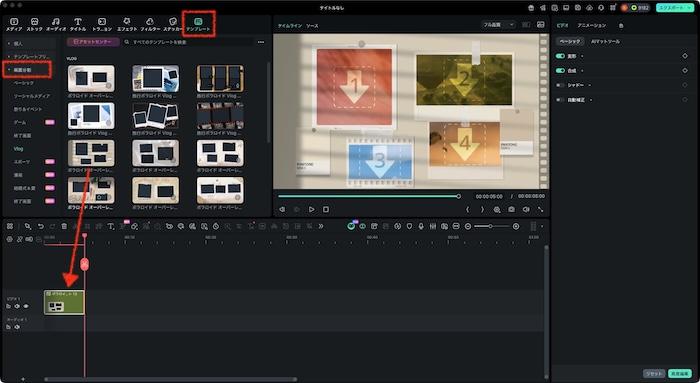The height and width of the screenshot is (383, 700).
Task: Click the audio mixer icon
Action: 433,226
